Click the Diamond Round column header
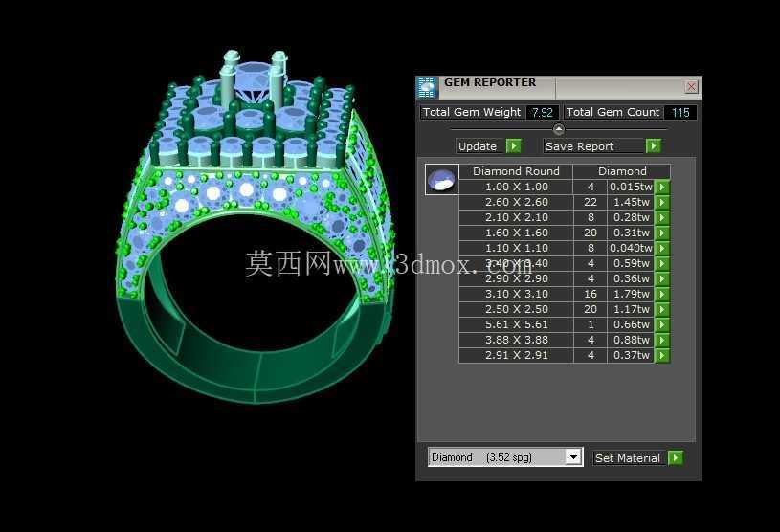The height and width of the screenshot is (532, 780). coord(516,171)
